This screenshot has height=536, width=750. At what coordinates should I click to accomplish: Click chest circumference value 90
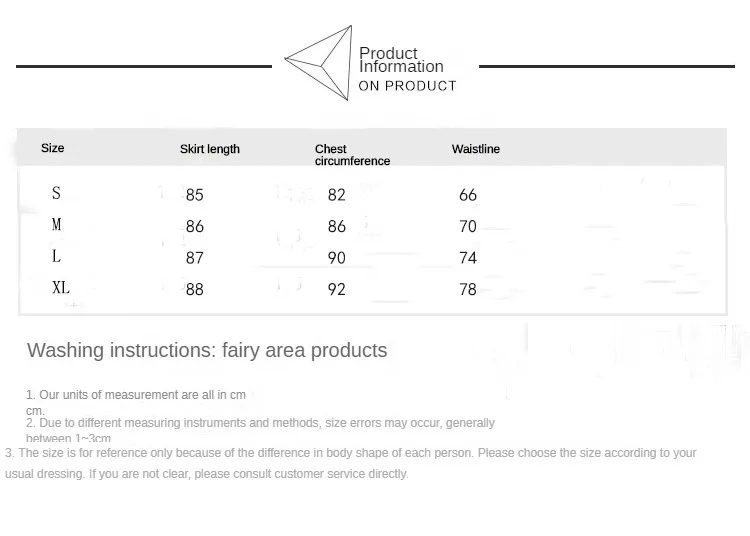click(x=337, y=258)
